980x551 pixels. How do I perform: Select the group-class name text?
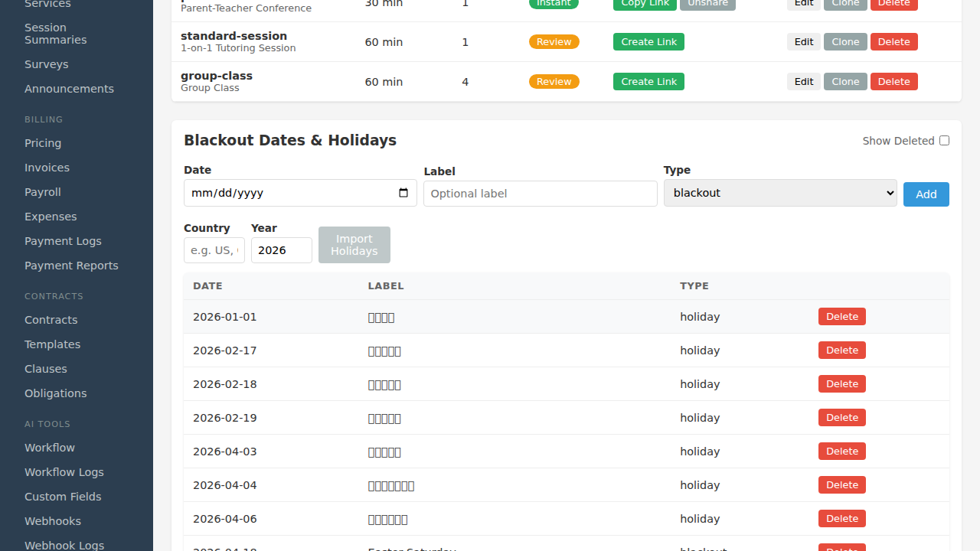(x=217, y=76)
